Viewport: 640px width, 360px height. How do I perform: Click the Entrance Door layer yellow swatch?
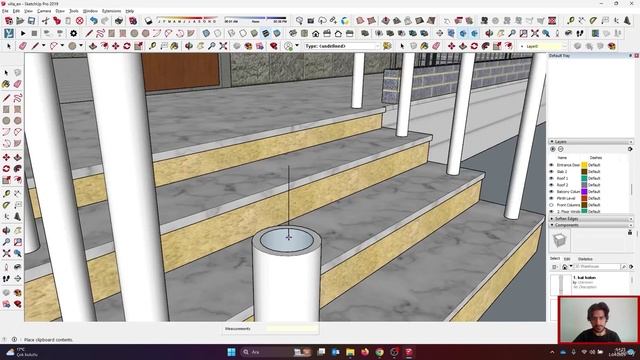(x=584, y=165)
